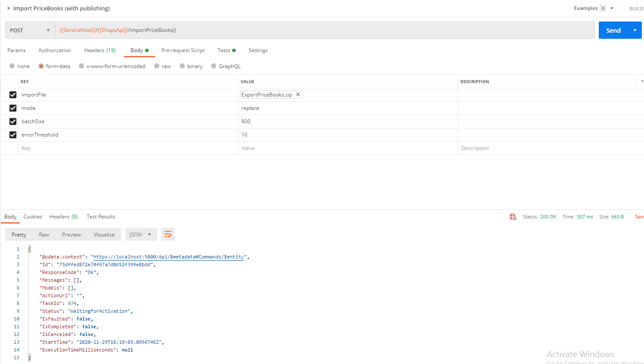Switch to Pretty response view
The width and height of the screenshot is (644, 364).
tap(19, 234)
